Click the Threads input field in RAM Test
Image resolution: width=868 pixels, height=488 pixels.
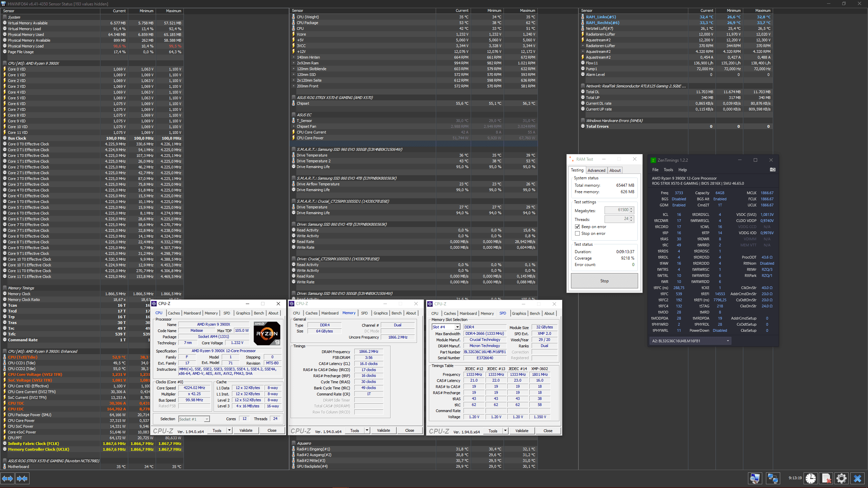[617, 219]
